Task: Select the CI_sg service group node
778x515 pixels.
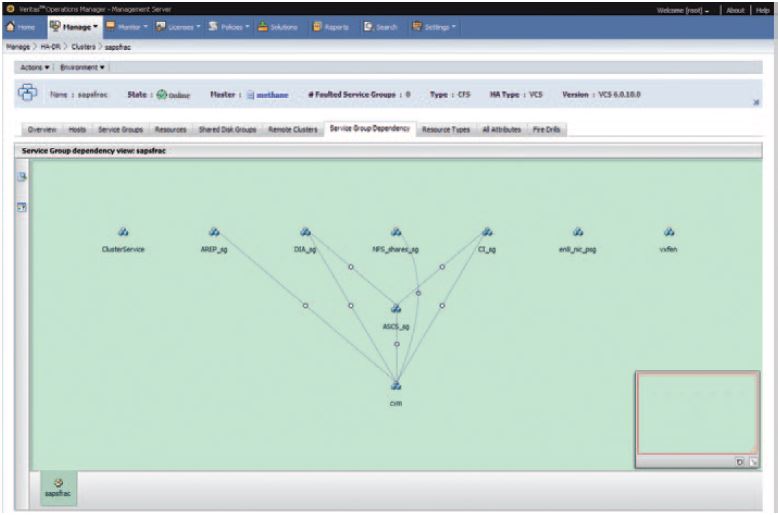Action: (x=487, y=232)
